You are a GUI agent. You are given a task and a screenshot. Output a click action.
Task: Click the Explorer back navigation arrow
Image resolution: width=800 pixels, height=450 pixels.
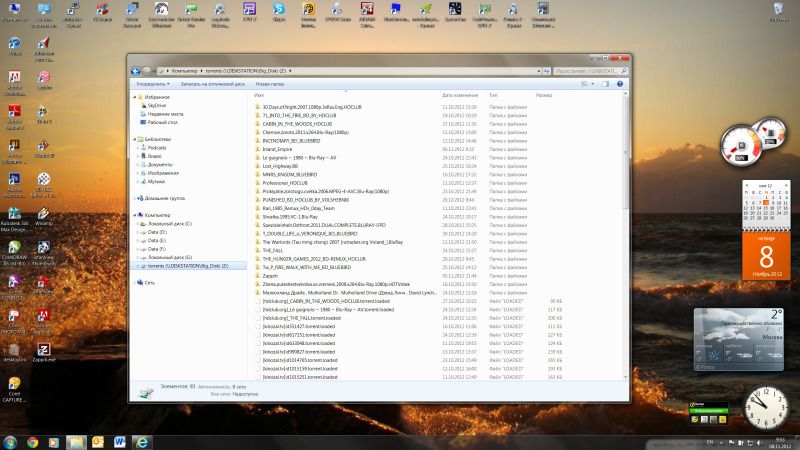(x=136, y=71)
